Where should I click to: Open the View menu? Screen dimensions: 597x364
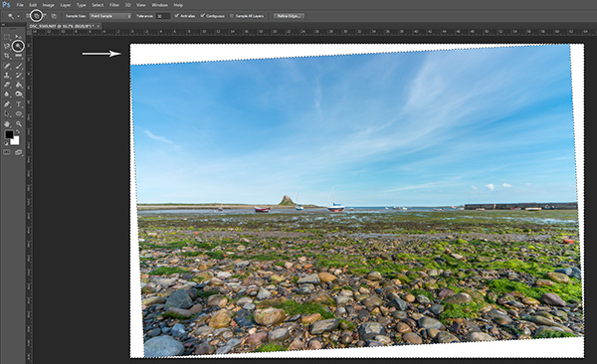(141, 5)
